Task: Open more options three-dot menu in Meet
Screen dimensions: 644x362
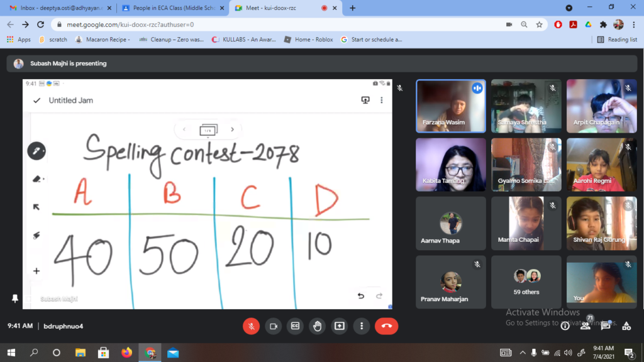Action: point(362,326)
